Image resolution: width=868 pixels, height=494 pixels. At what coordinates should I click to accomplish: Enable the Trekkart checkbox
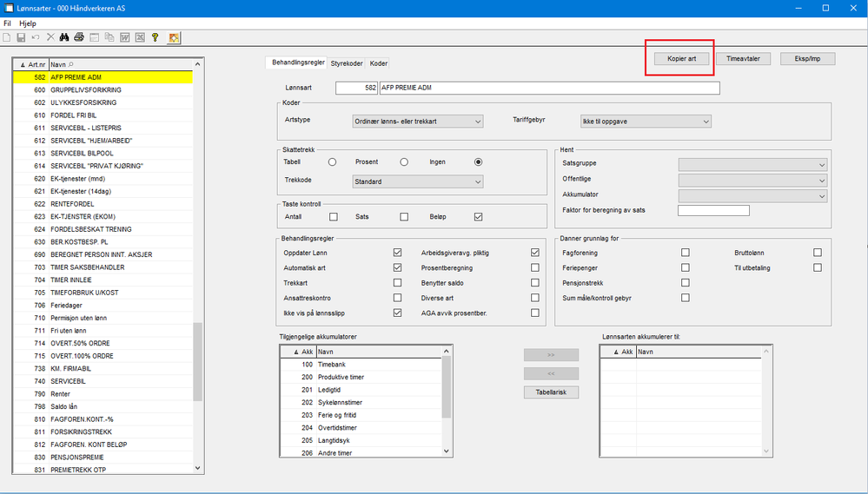[x=397, y=283]
